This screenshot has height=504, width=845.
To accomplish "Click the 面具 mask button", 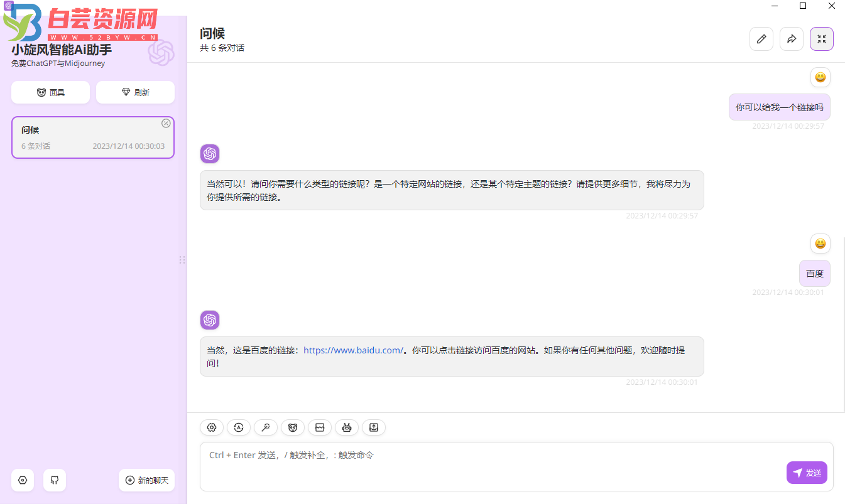I will coord(50,92).
